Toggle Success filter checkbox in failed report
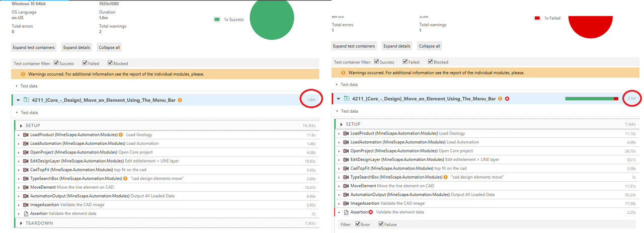Image resolution: width=644 pixels, height=233 pixels. point(376,62)
